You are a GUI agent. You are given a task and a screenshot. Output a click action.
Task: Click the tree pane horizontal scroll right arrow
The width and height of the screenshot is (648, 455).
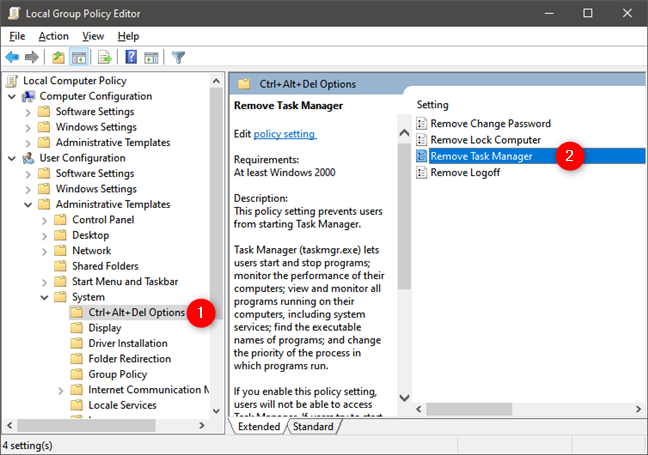click(x=202, y=425)
